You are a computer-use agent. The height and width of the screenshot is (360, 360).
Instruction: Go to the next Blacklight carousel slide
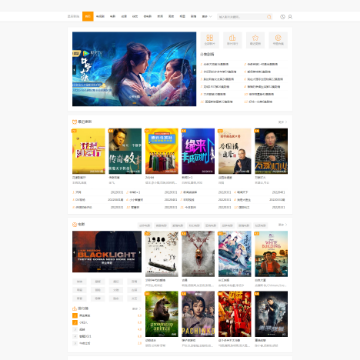tap(140, 252)
